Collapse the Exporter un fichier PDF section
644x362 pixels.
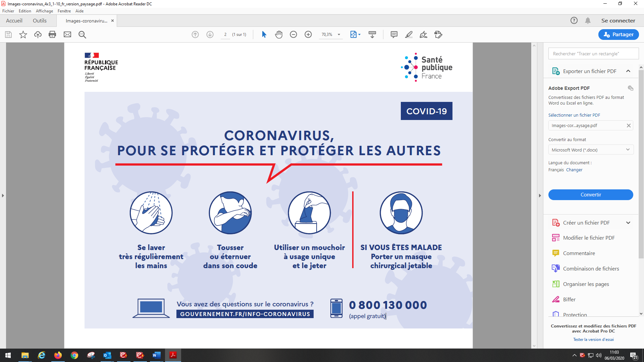pyautogui.click(x=628, y=71)
